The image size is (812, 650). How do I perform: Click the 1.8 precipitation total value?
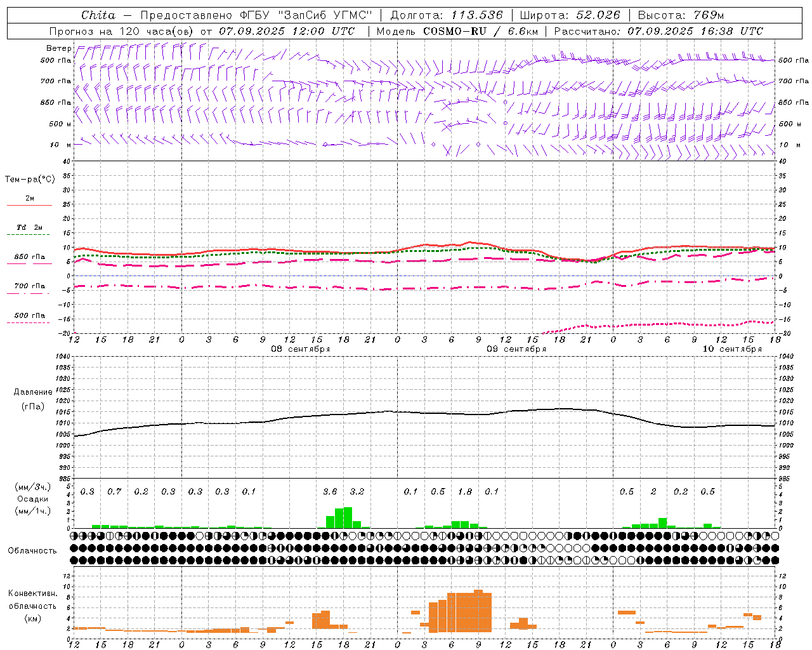pos(465,491)
